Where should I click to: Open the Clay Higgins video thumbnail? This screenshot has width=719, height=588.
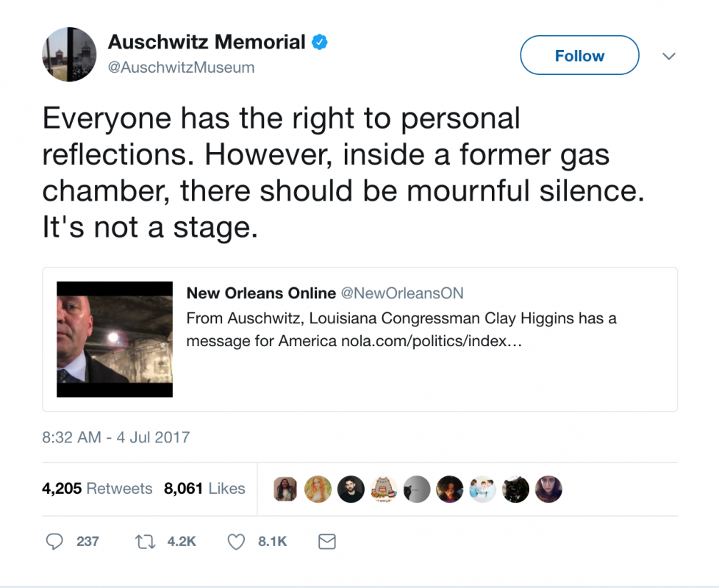tap(115, 339)
